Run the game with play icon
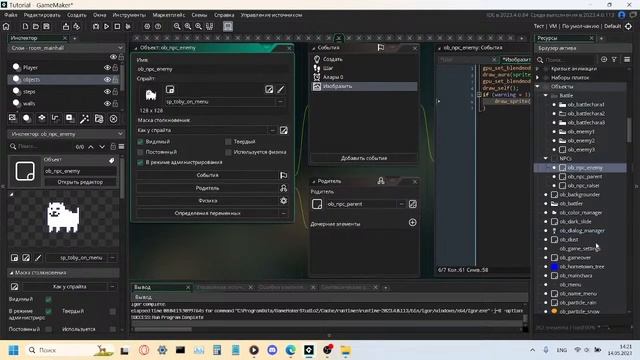The image size is (640, 360). coord(107,27)
